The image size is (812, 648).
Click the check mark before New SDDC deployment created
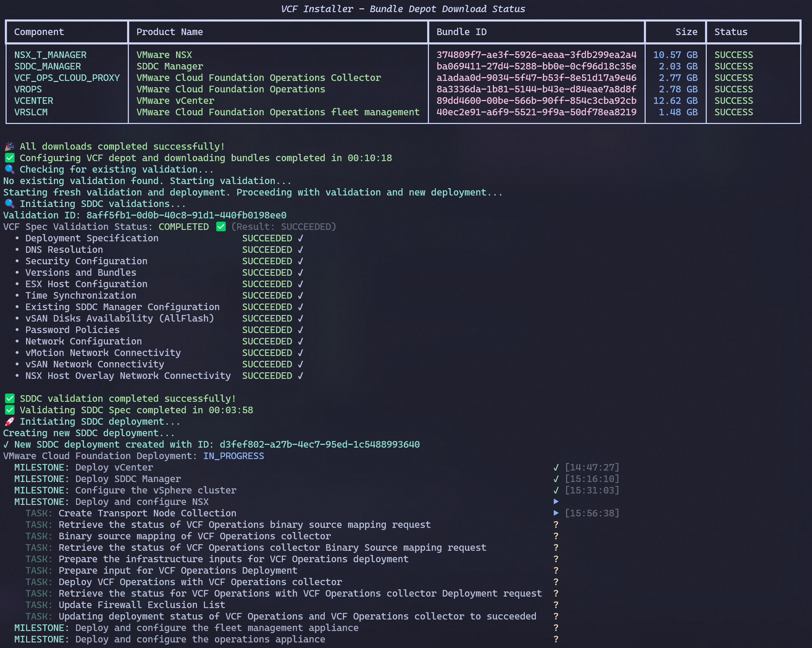click(x=6, y=444)
